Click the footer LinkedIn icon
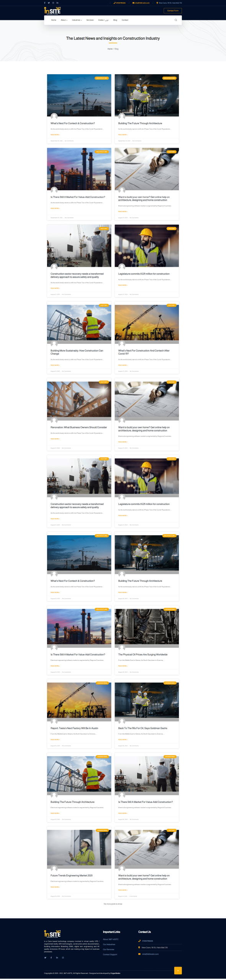226x980 pixels. click(x=57, y=957)
